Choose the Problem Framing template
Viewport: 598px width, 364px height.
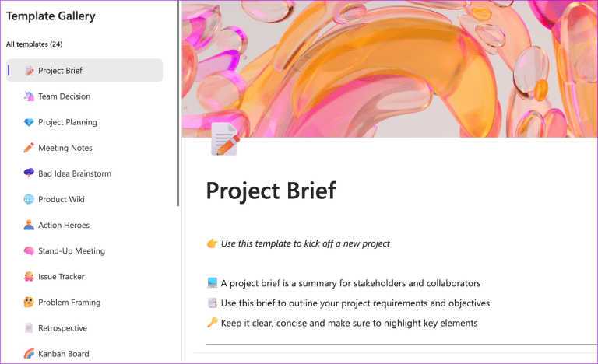(x=69, y=303)
